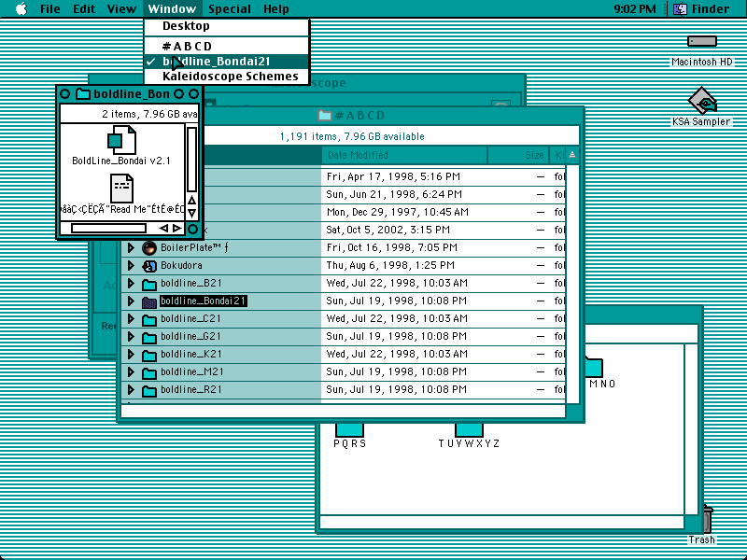Image resolution: width=747 pixels, height=560 pixels.
Task: Click date Mon, Dec 29, 1997, 10:45 AM
Action: (x=398, y=212)
